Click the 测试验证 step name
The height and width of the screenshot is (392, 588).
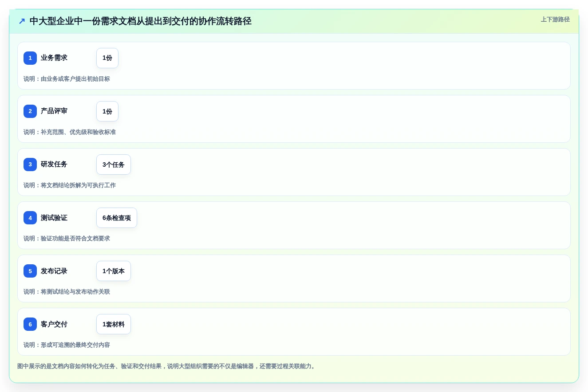pos(54,218)
